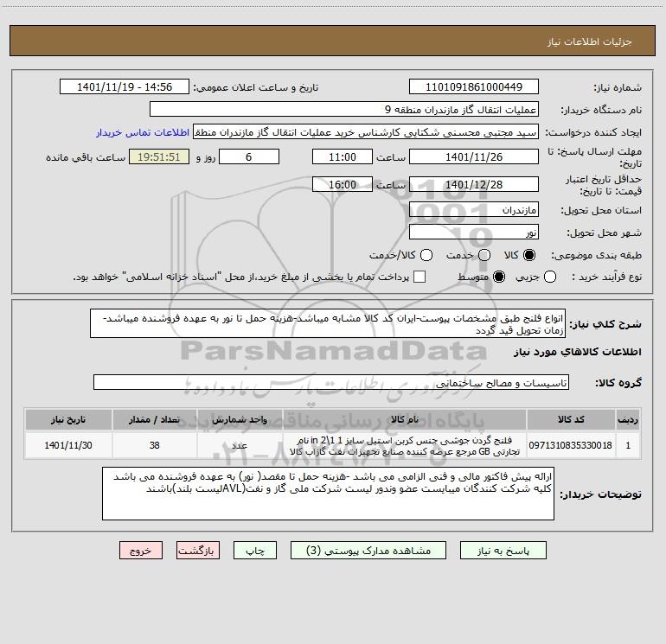Click goods code 0971310835330018 cell
This screenshot has height=644, width=666.
[x=571, y=445]
